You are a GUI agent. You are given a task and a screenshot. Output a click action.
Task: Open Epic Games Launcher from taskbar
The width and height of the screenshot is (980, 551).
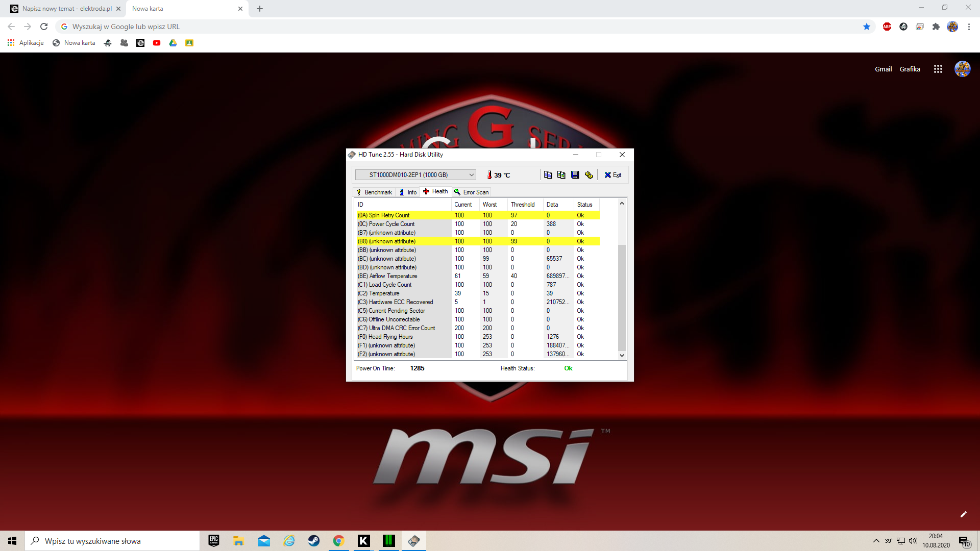coord(214,541)
